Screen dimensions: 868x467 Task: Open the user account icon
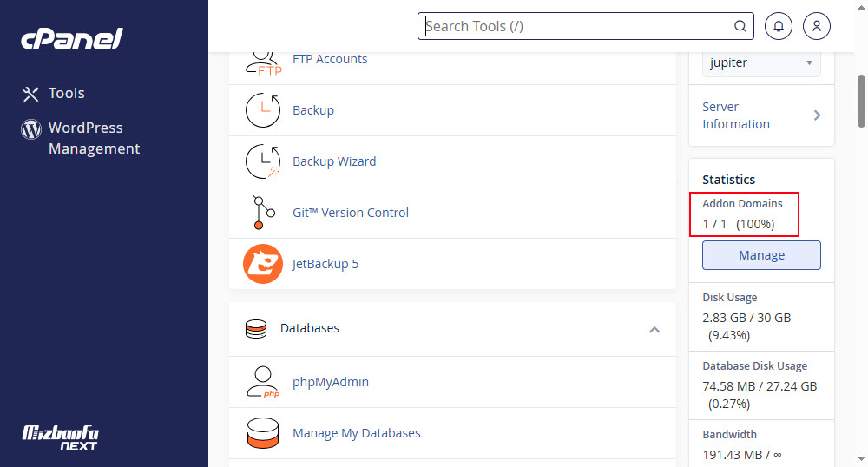(817, 26)
